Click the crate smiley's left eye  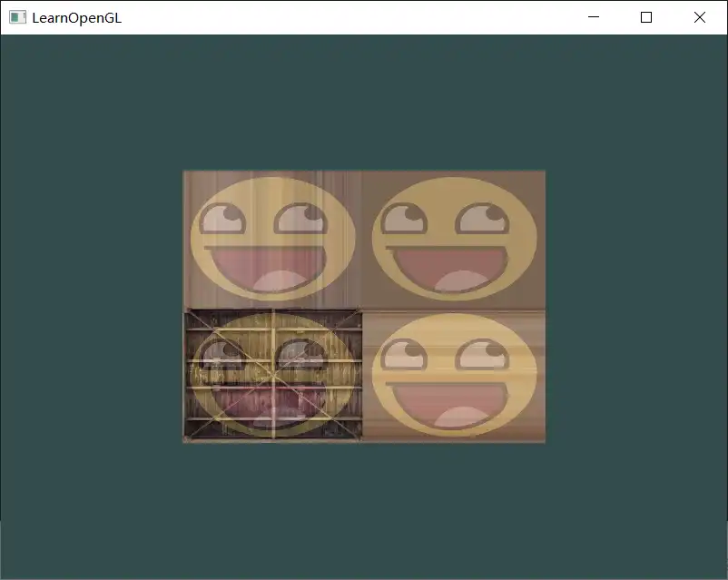222,355
